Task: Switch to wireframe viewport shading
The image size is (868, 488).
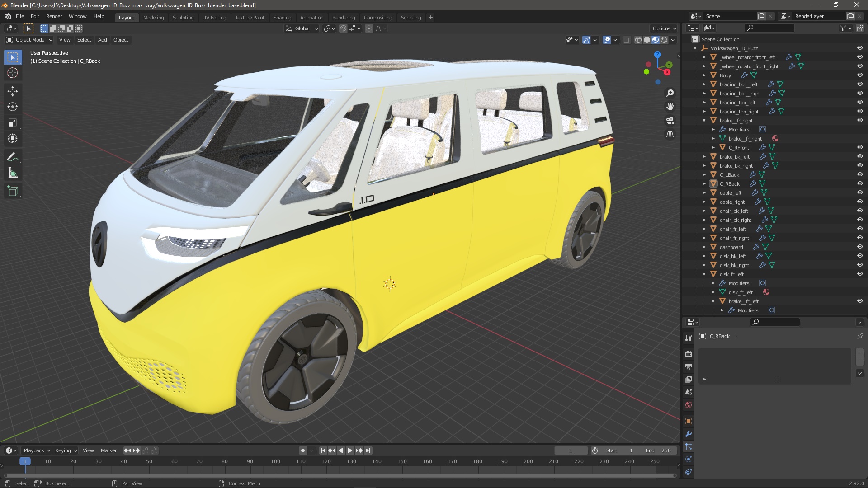Action: [638, 40]
